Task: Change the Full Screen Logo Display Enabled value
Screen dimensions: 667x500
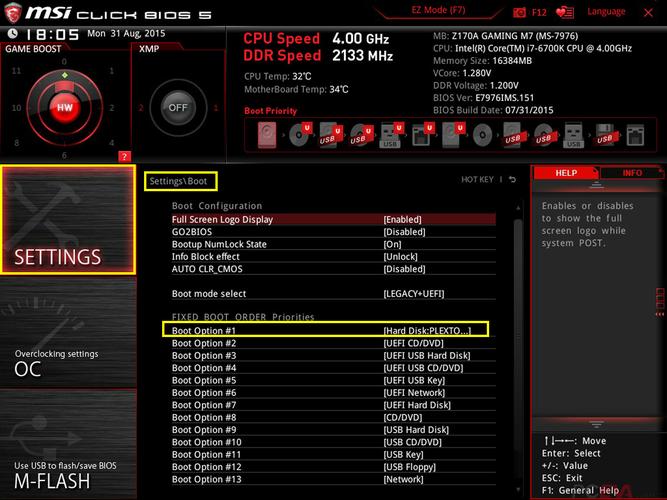Action: click(x=402, y=220)
